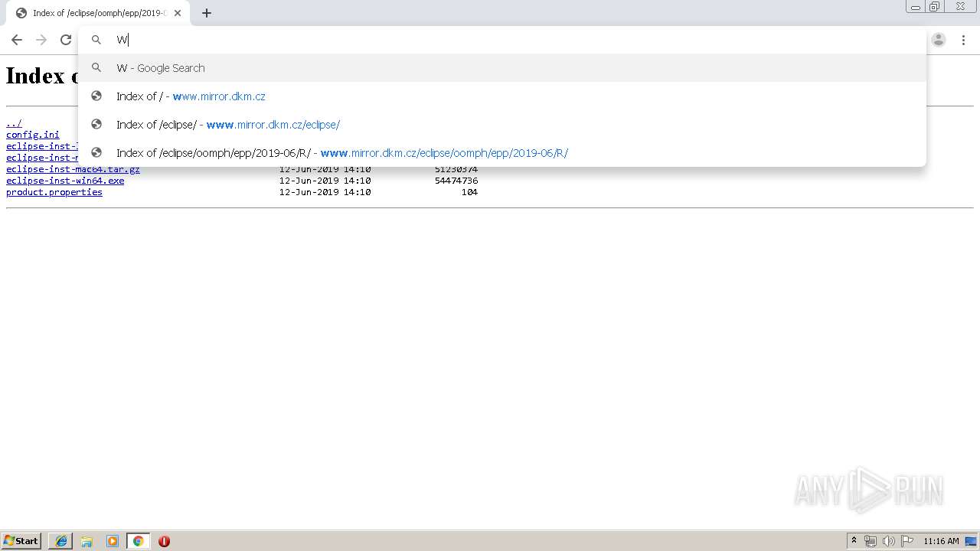The height and width of the screenshot is (551, 980).
Task: Open the product.properties file link
Action: [54, 192]
